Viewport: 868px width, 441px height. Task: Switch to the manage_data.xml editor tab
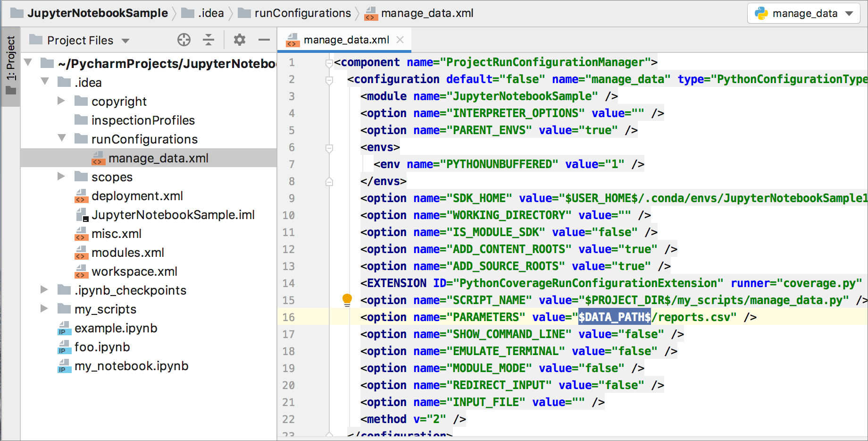click(x=346, y=40)
